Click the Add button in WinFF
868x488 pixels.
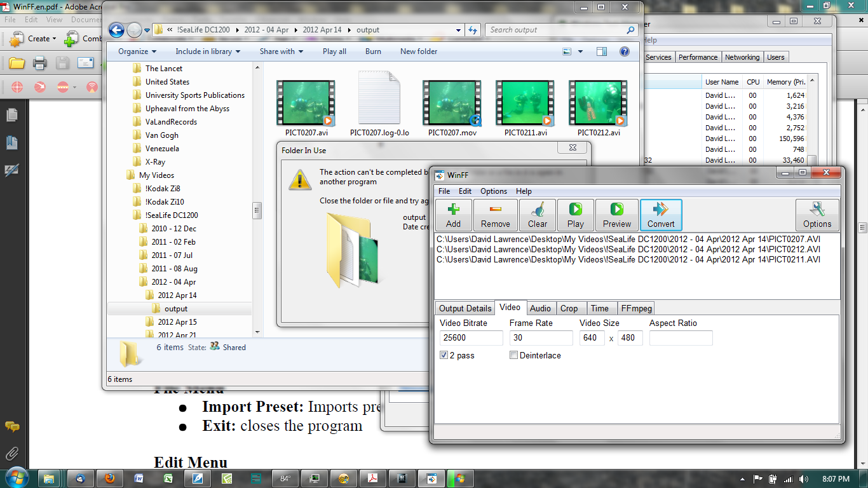coord(453,215)
